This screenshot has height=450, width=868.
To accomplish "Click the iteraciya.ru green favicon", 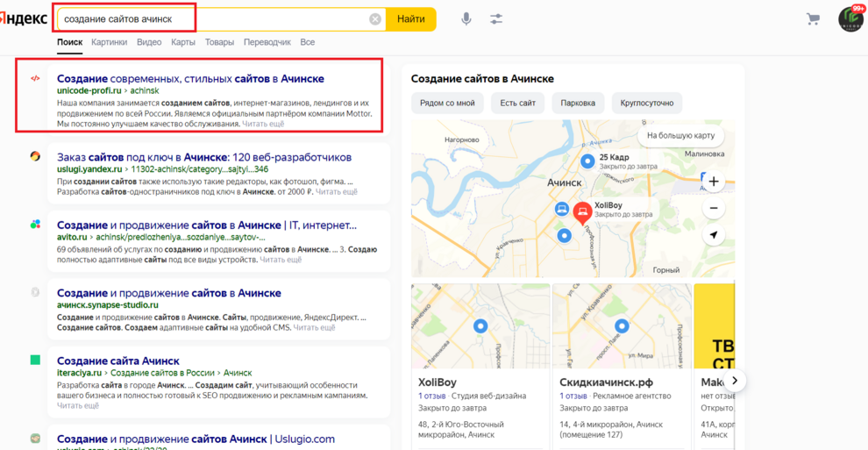I will pos(35,361).
